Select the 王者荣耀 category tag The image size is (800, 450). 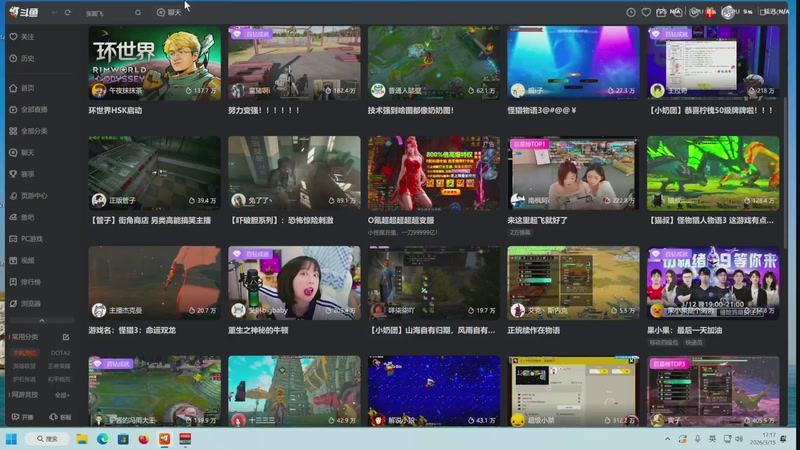click(59, 366)
